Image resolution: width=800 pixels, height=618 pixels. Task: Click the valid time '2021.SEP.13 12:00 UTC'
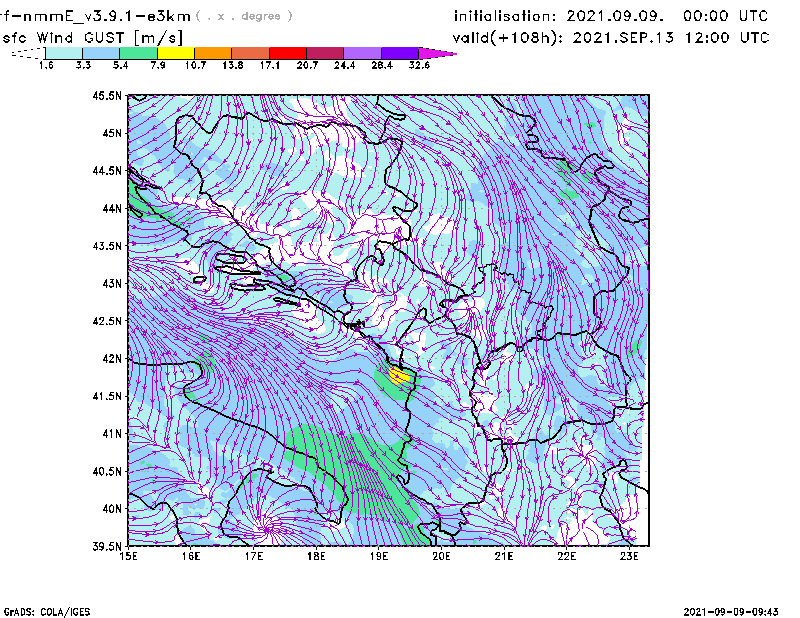671,38
